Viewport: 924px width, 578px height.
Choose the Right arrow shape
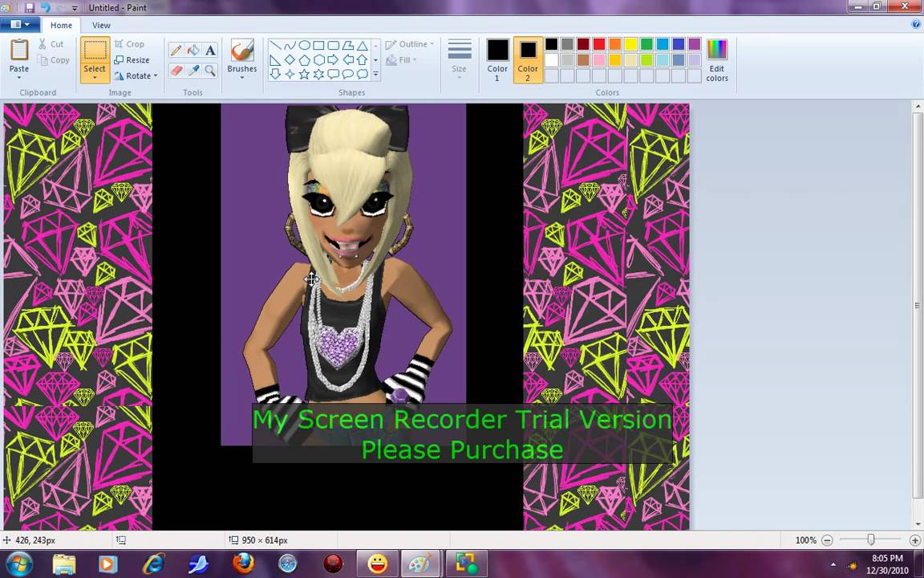pyautogui.click(x=333, y=60)
